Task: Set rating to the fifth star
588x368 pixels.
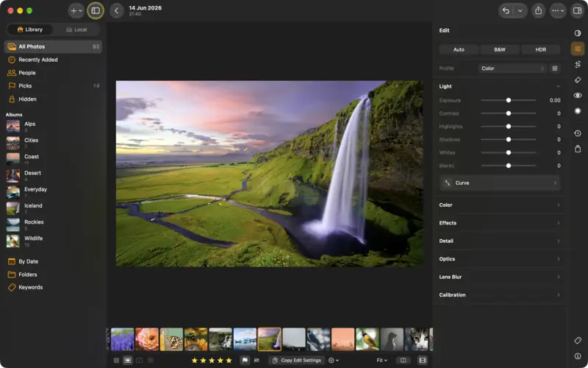Action: click(229, 361)
